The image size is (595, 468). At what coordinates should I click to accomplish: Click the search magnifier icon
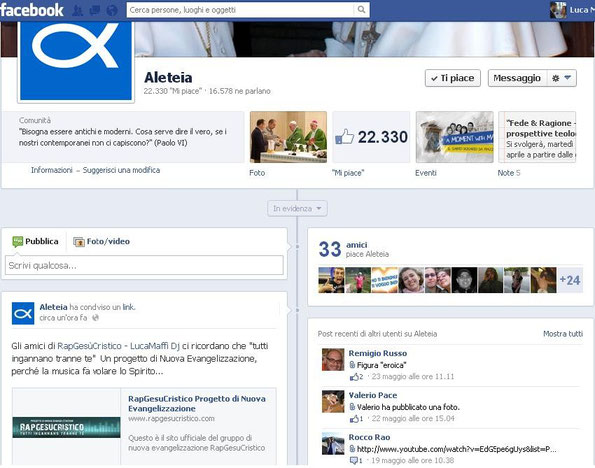(361, 9)
